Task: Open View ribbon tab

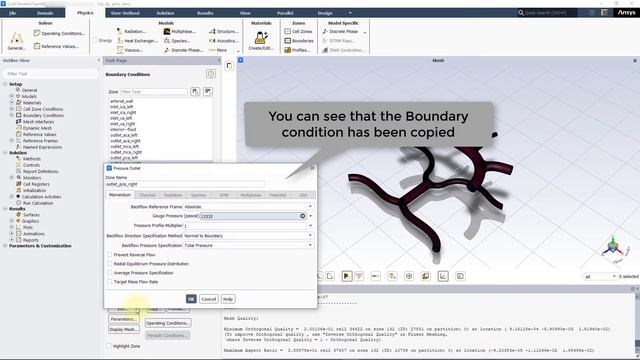Action: (245, 13)
